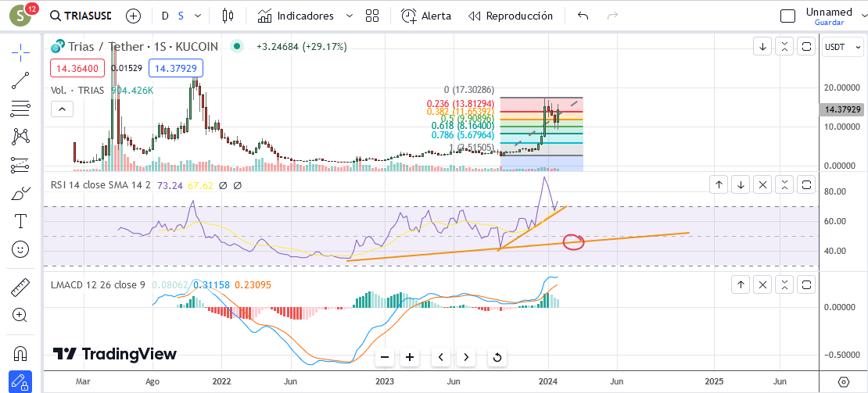Image resolution: width=868 pixels, height=393 pixels.
Task: Move the RSI pane up
Action: 719,184
